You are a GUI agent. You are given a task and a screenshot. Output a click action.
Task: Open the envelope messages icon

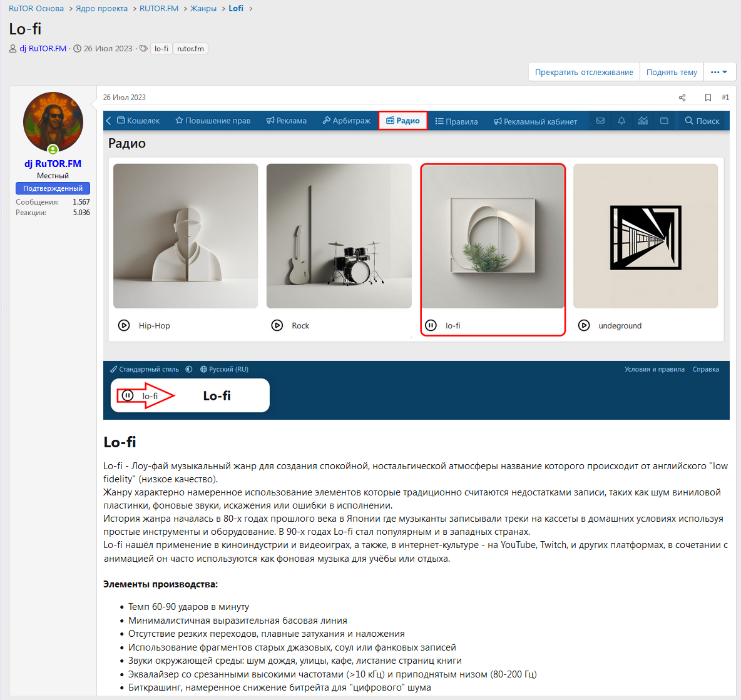coord(600,121)
